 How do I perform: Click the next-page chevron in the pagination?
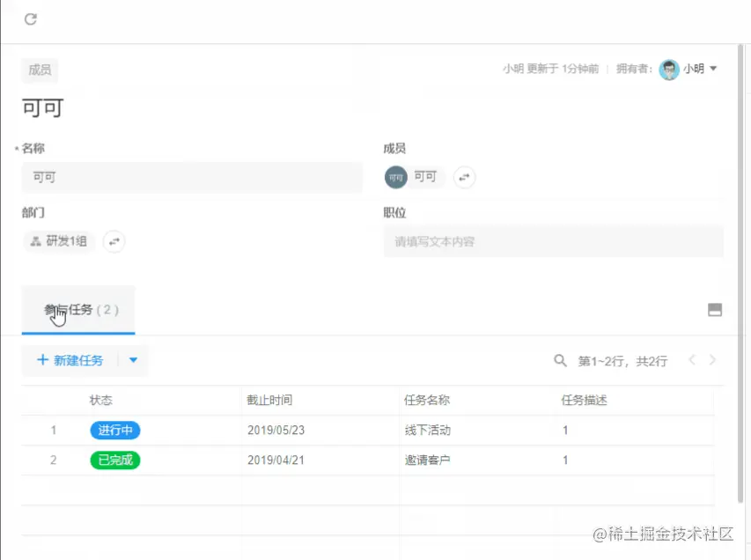[x=714, y=360]
